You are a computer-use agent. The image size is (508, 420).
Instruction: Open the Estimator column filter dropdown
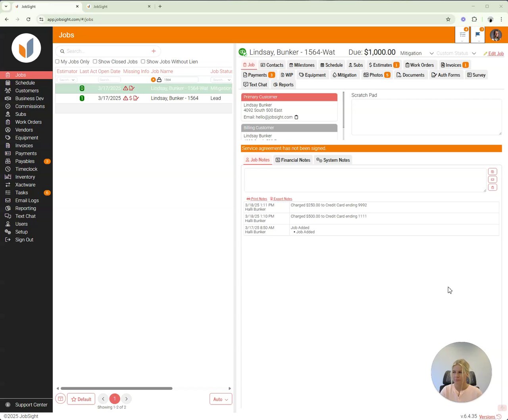(x=67, y=80)
